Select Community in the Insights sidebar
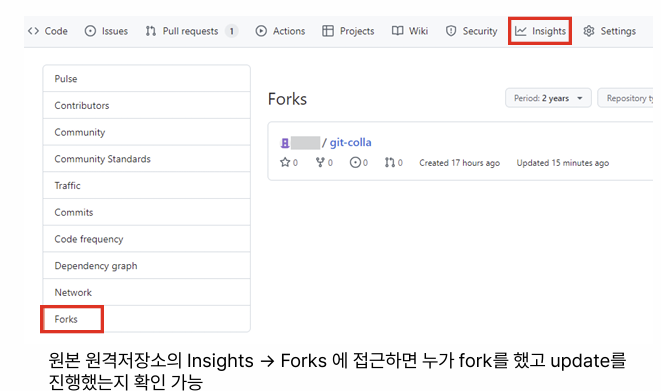The image size is (661, 391). [146, 132]
